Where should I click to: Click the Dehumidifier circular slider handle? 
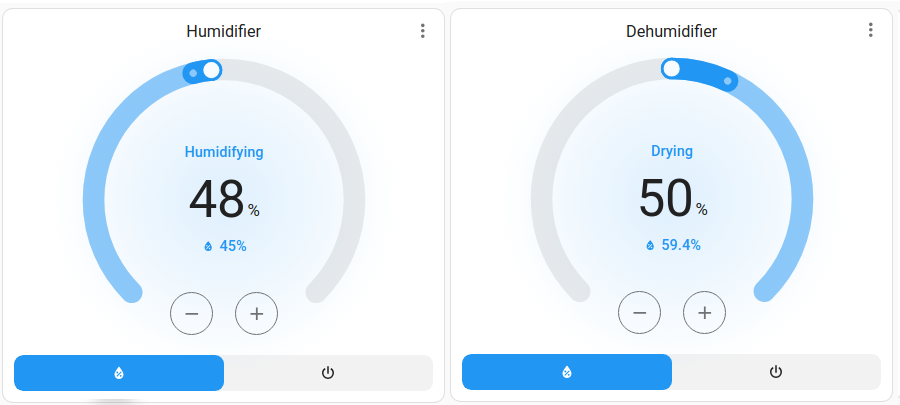pos(671,68)
